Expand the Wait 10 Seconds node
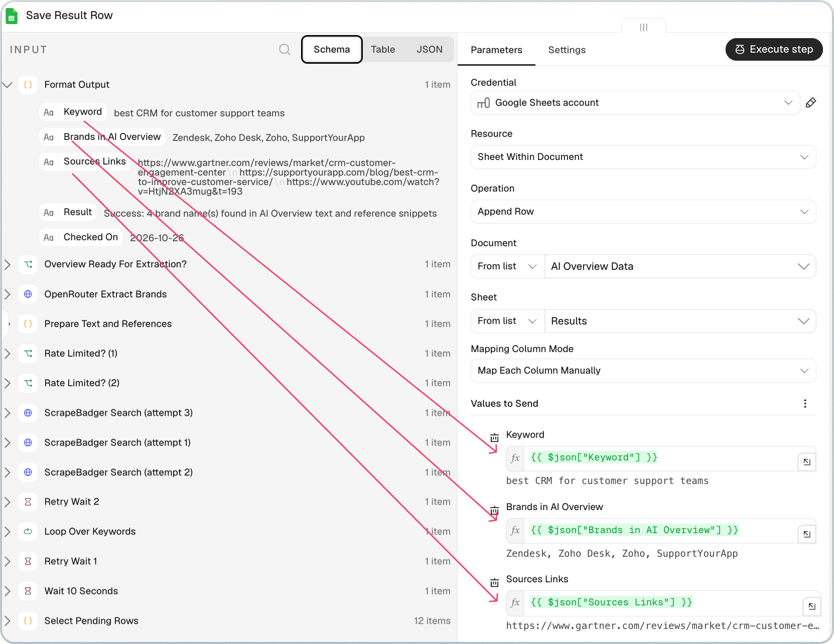 [8, 591]
